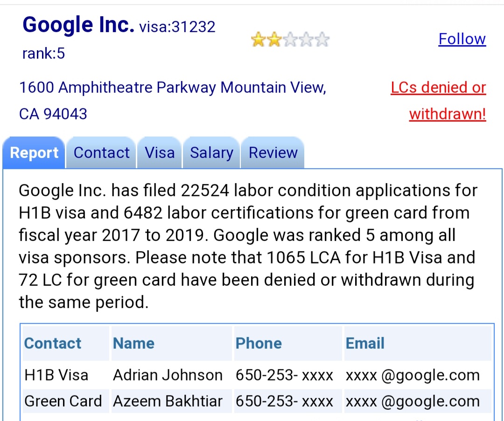Open the Report tab
Screen dimensions: 504x421
click(x=34, y=153)
